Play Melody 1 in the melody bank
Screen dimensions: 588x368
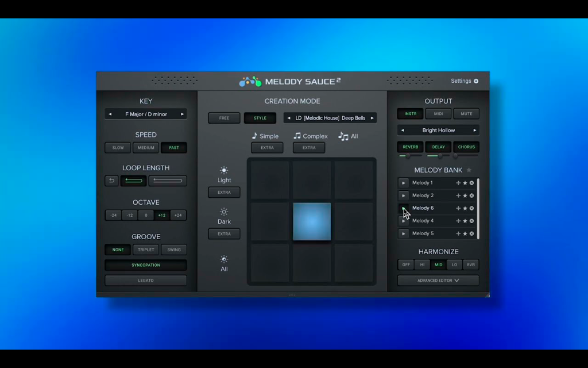pyautogui.click(x=404, y=183)
